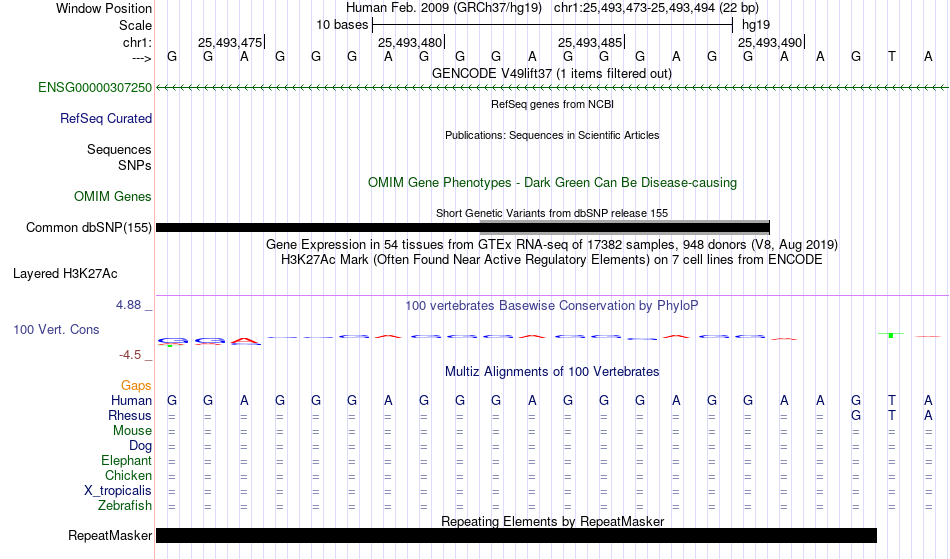
Task: Click the 25,493,480 coordinate marker
Action: click(x=410, y=42)
